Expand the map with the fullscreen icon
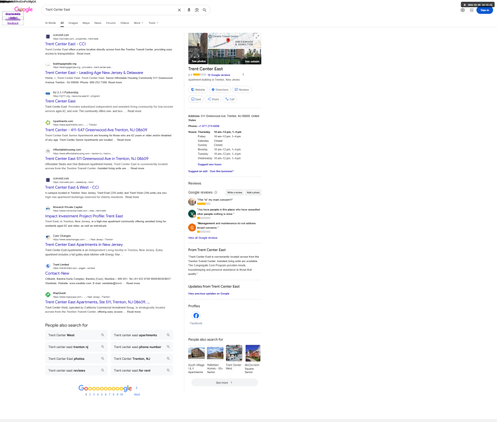Viewport: 500px width, 422px height. [x=257, y=37]
